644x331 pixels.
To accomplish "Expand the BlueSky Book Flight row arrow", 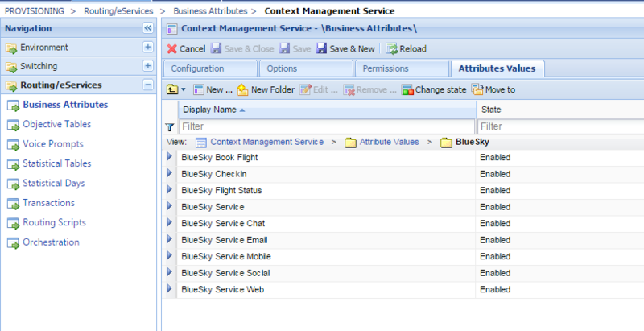I will [x=170, y=156].
